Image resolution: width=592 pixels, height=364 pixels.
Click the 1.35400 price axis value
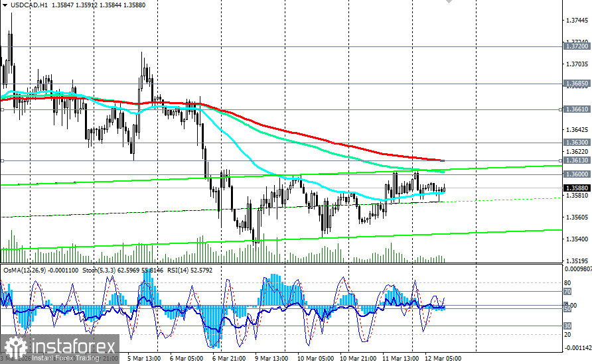pyautogui.click(x=577, y=239)
